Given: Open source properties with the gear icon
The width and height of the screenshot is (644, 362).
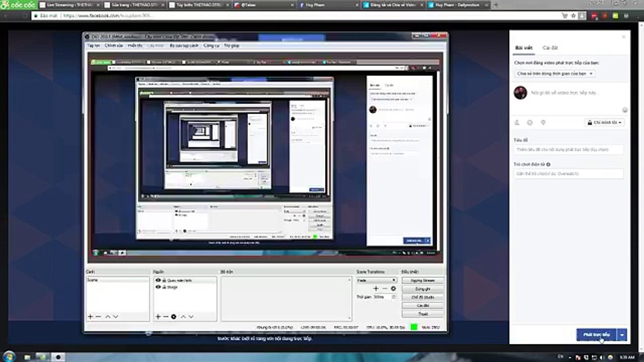Looking at the screenshot, I should (174, 317).
